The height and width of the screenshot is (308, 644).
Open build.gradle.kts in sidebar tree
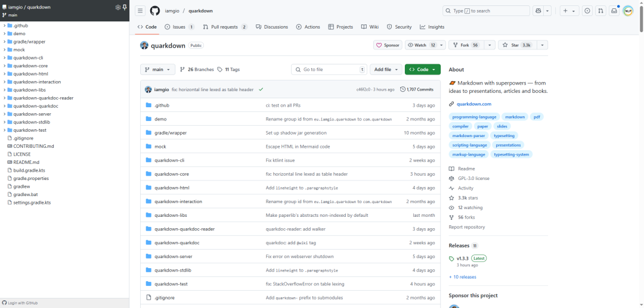(x=29, y=170)
